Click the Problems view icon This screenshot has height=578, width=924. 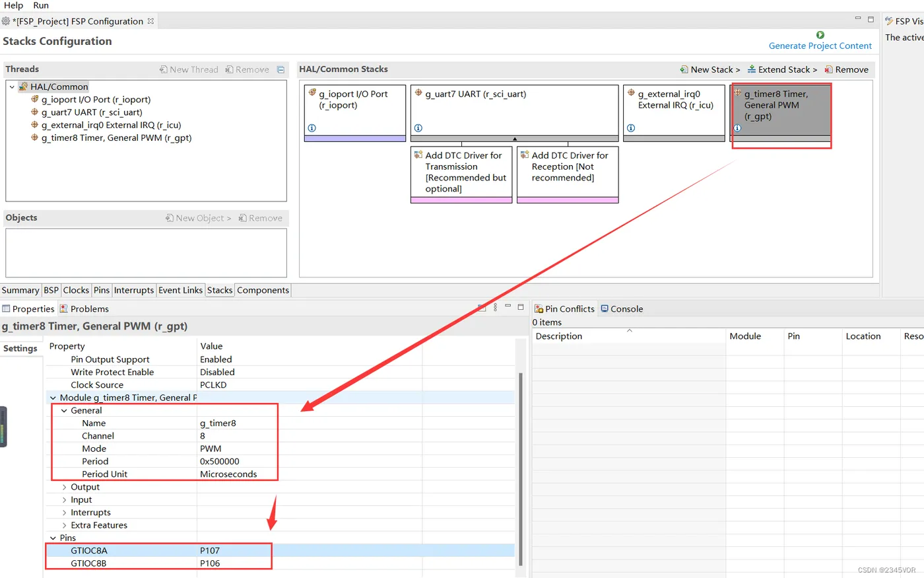point(64,308)
